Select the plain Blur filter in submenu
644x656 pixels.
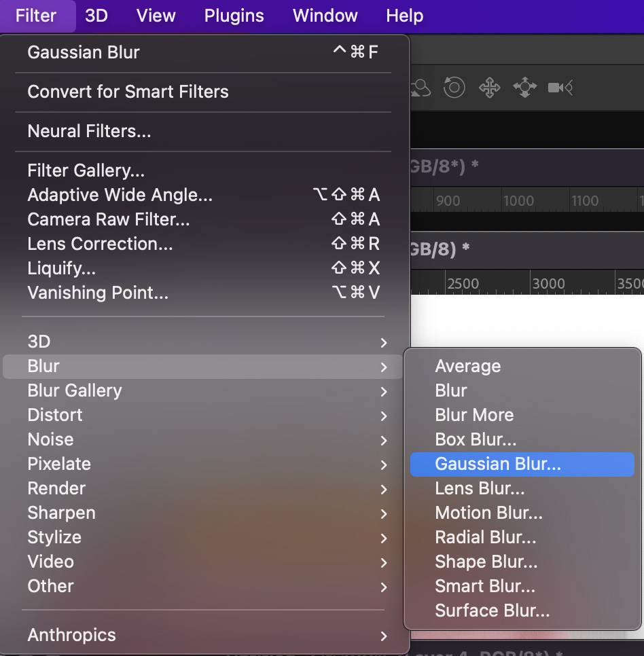pos(522,390)
